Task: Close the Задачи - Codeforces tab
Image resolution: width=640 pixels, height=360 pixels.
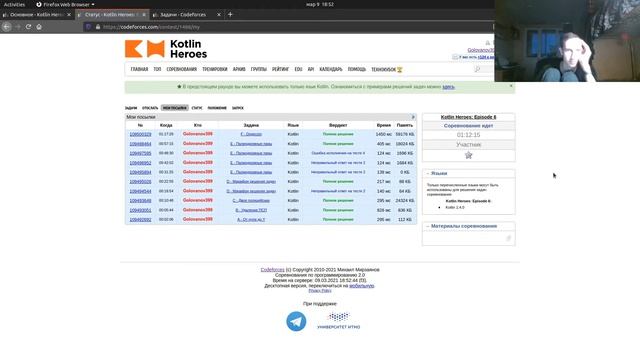Action: click(x=219, y=15)
